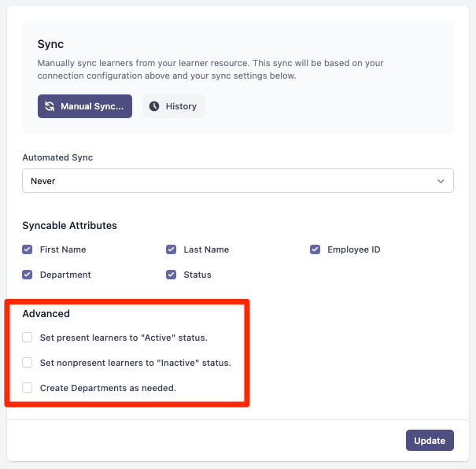The width and height of the screenshot is (476, 469).
Task: Click the Advanced section heading
Action: pos(46,313)
